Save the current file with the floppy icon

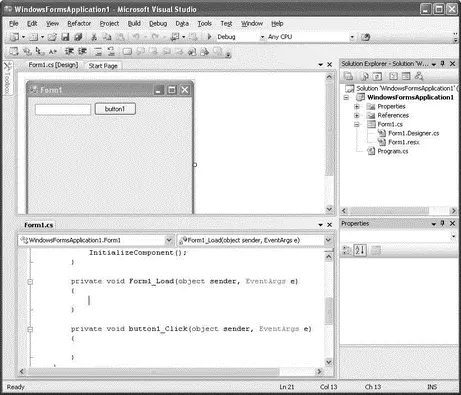(65, 37)
